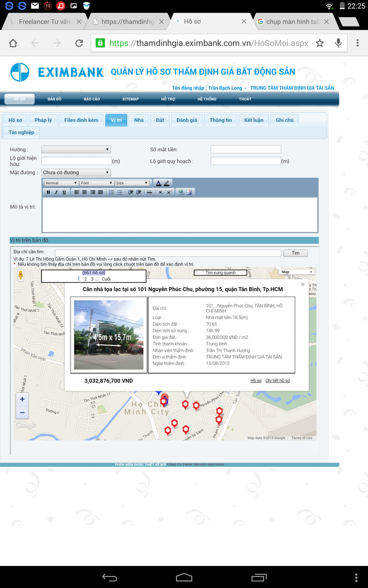Switch to Pháp lý tab
The width and height of the screenshot is (368, 588).
coord(43,120)
